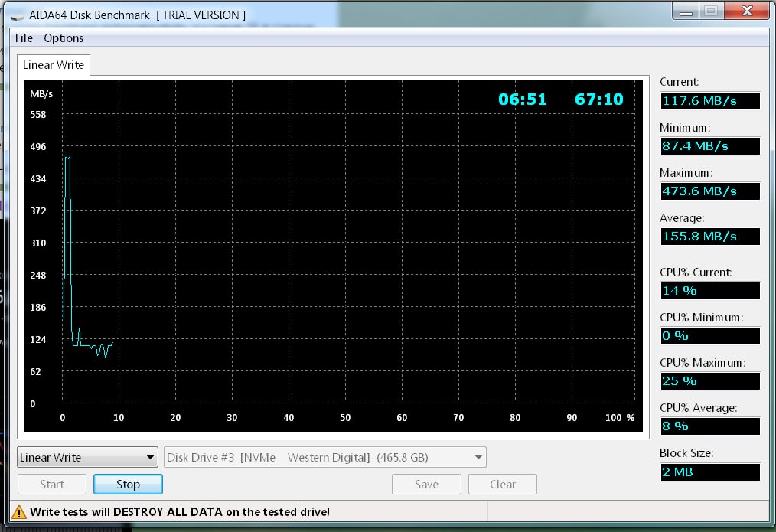Viewport: 776px width, 532px height.
Task: Click the CPU% Current value 14 %
Action: tap(710, 291)
